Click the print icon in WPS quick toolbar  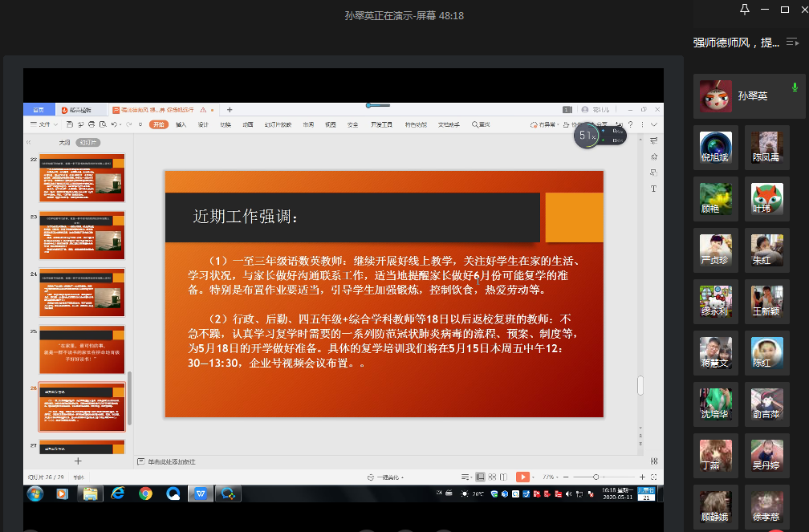click(91, 124)
